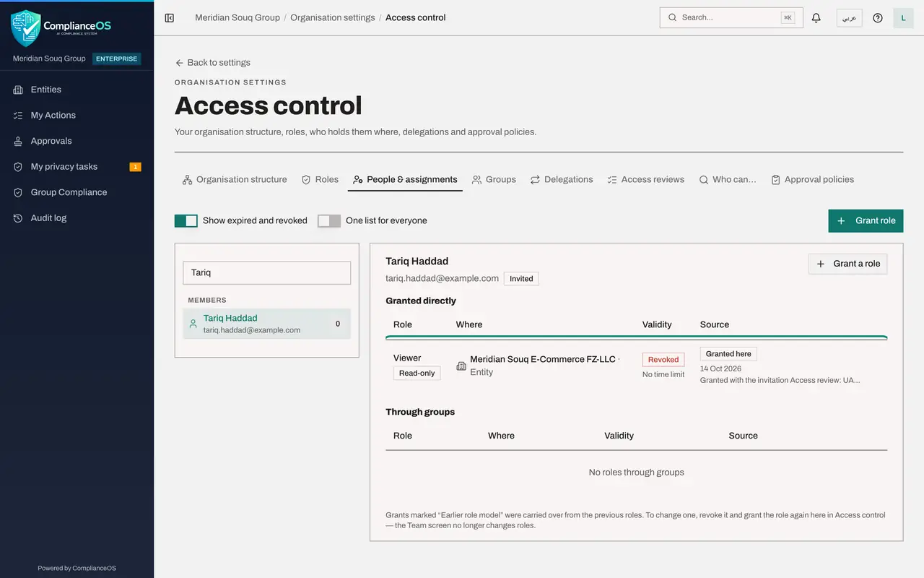
Task: Select Tariq Haddad member row
Action: [x=266, y=324]
